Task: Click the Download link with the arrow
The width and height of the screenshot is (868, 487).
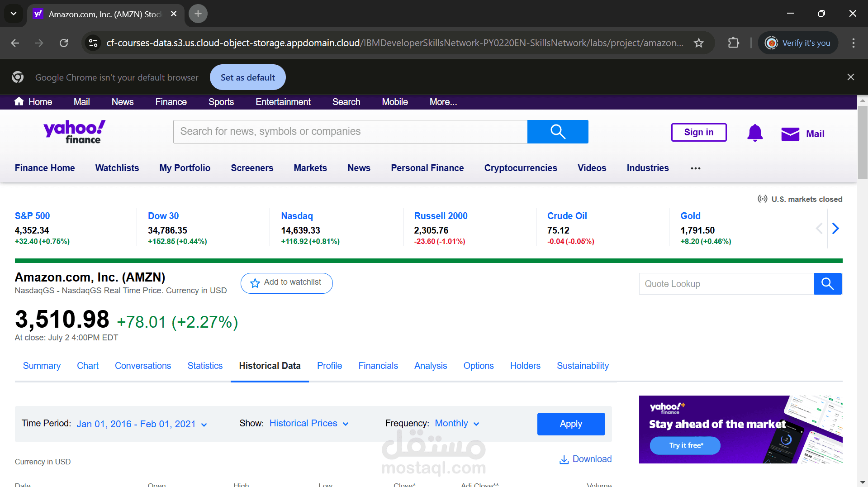Action: click(586, 459)
